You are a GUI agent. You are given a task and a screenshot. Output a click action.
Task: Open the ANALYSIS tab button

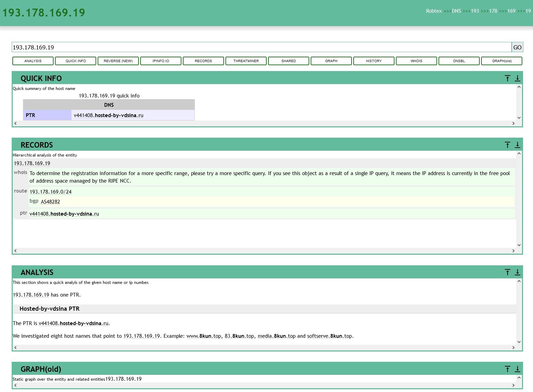33,61
